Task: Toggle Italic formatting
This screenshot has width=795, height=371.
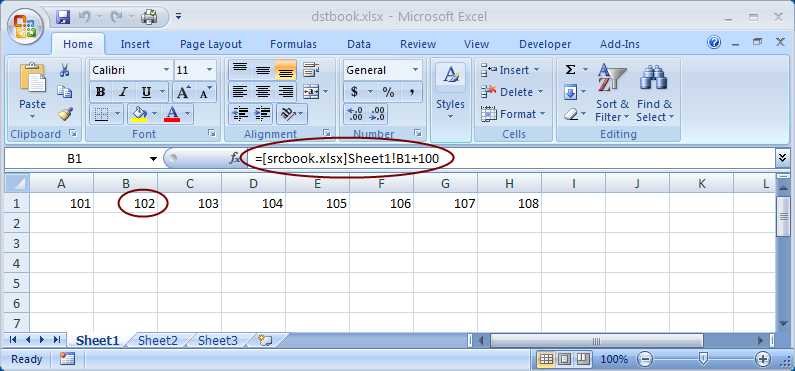Action: (x=123, y=92)
